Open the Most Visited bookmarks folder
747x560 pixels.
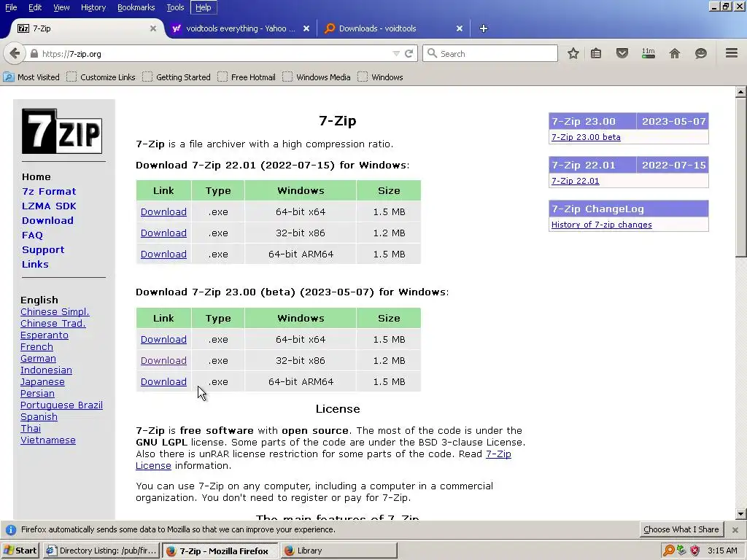click(x=31, y=77)
